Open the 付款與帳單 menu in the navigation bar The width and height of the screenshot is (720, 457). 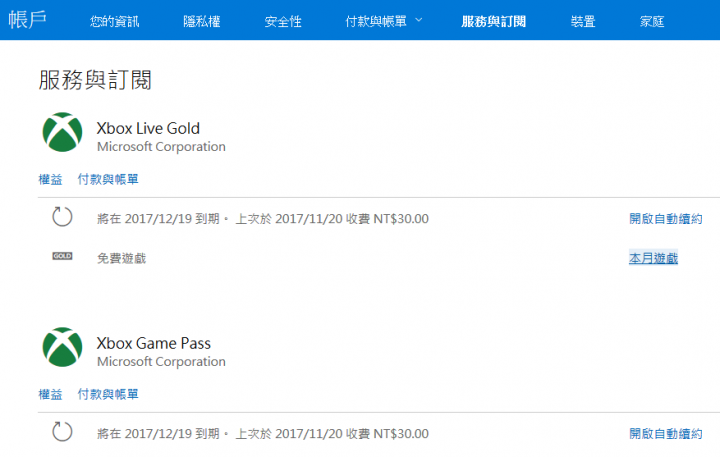pos(376,21)
